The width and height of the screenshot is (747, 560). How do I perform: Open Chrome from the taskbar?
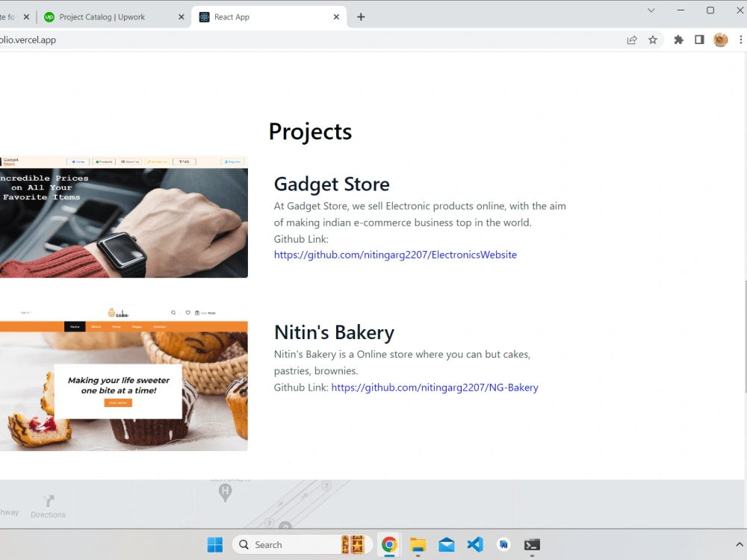coord(389,544)
